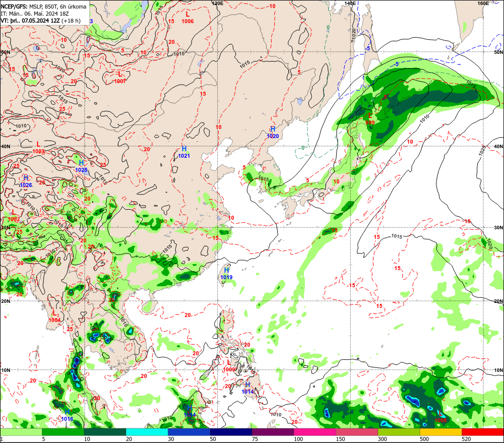Click the high pressure 'H 1021' marker
504x443 pixels.
coord(184,152)
